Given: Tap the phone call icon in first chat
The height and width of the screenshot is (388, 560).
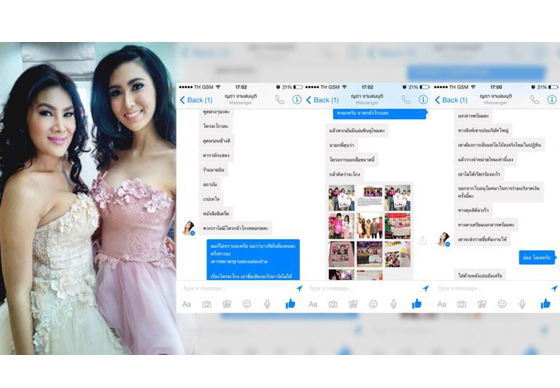Looking at the screenshot, I should tap(279, 100).
